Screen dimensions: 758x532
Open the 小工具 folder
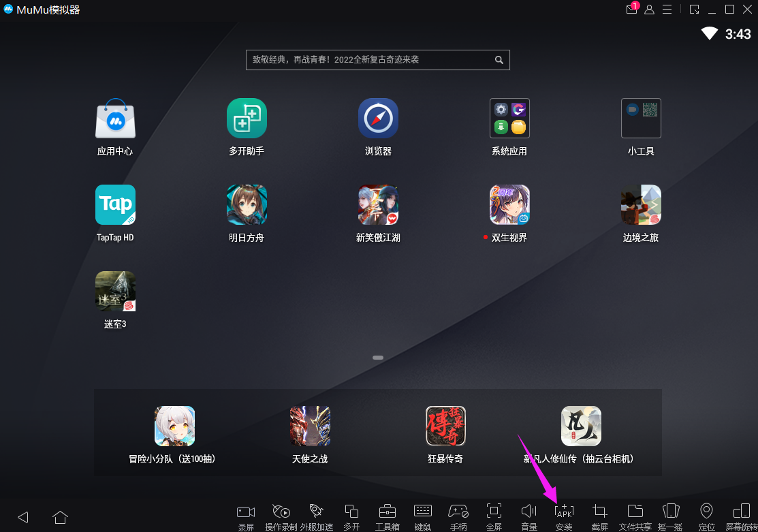click(x=641, y=119)
